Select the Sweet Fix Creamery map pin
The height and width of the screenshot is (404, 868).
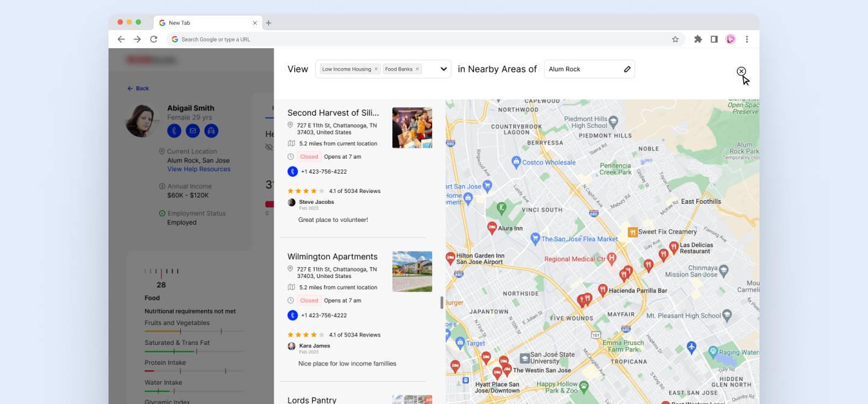pyautogui.click(x=632, y=232)
